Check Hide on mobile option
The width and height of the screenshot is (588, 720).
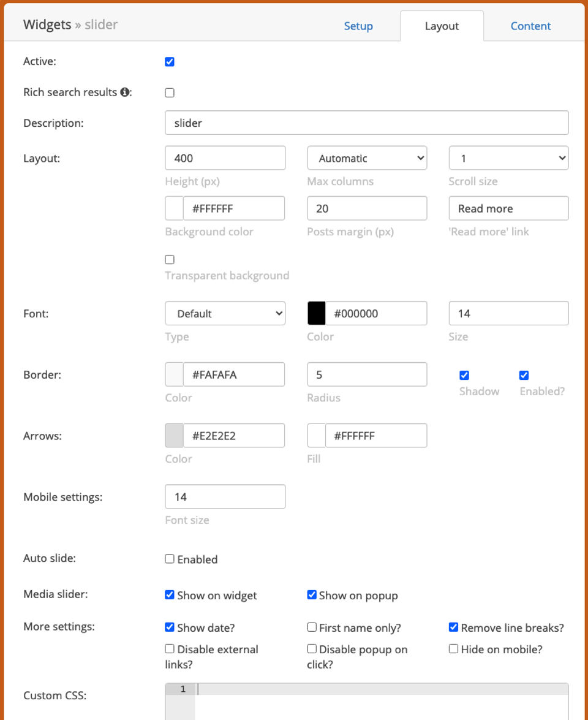click(x=453, y=648)
